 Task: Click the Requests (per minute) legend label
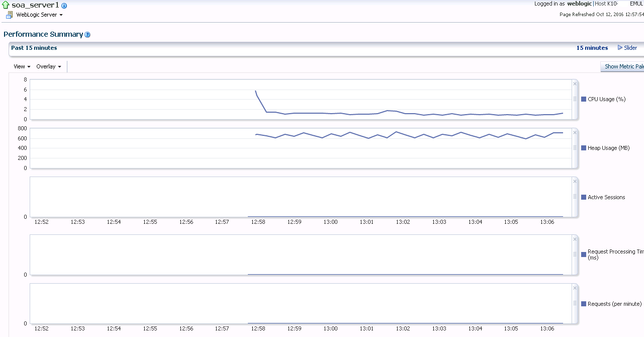coord(615,304)
